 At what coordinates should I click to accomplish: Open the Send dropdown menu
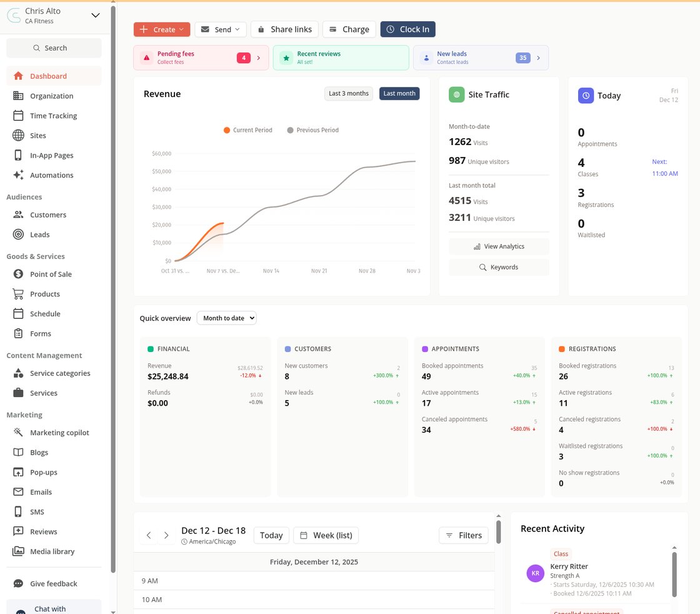(221, 29)
